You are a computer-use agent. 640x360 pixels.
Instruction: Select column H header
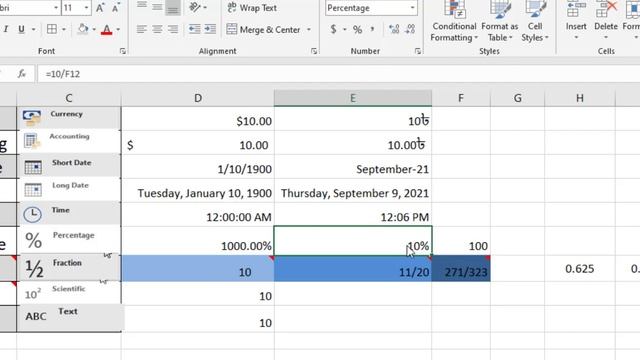pos(580,98)
